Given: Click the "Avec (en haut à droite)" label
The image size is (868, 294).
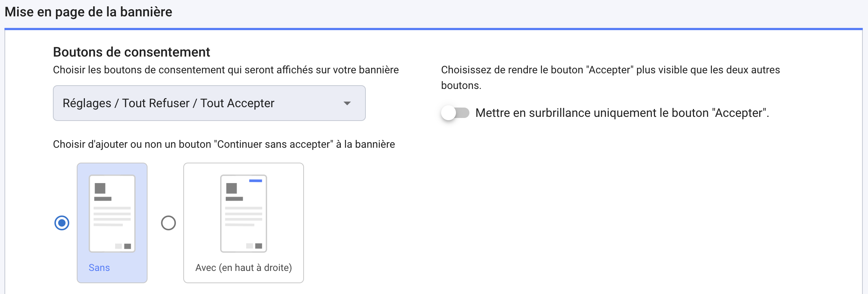Looking at the screenshot, I should click(243, 267).
